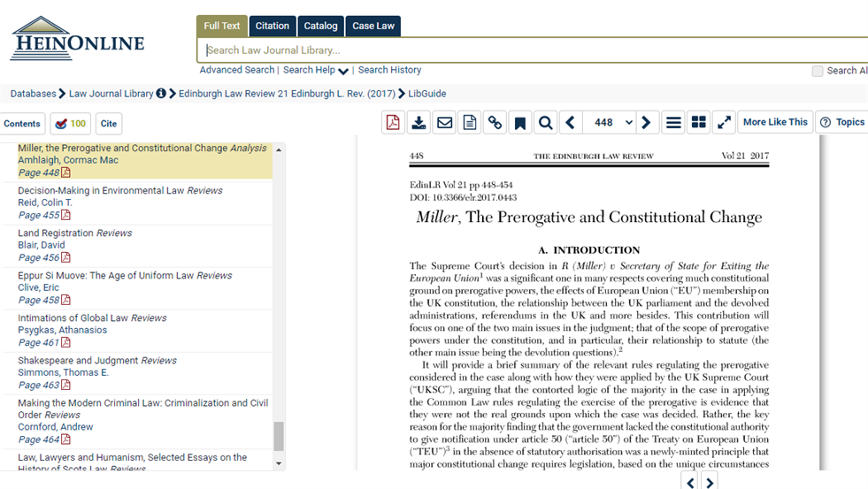The image size is (868, 489).
Task: Click author name 'Amhlaigh, Cormac Mac'
Action: click(x=68, y=160)
